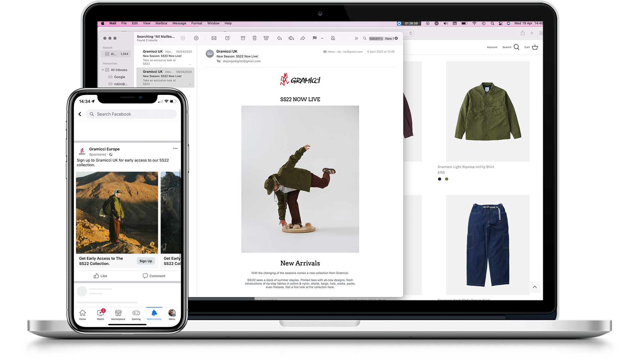Click Safari's Share icon

pyautogui.click(x=523, y=33)
